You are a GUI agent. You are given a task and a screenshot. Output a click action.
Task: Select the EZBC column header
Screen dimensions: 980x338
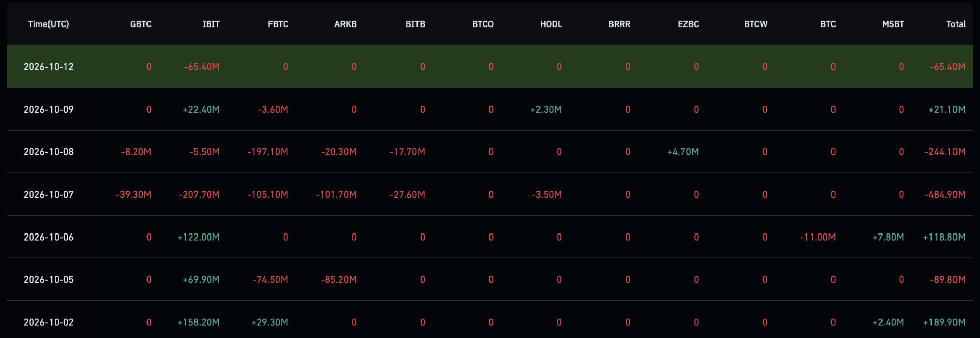point(689,24)
